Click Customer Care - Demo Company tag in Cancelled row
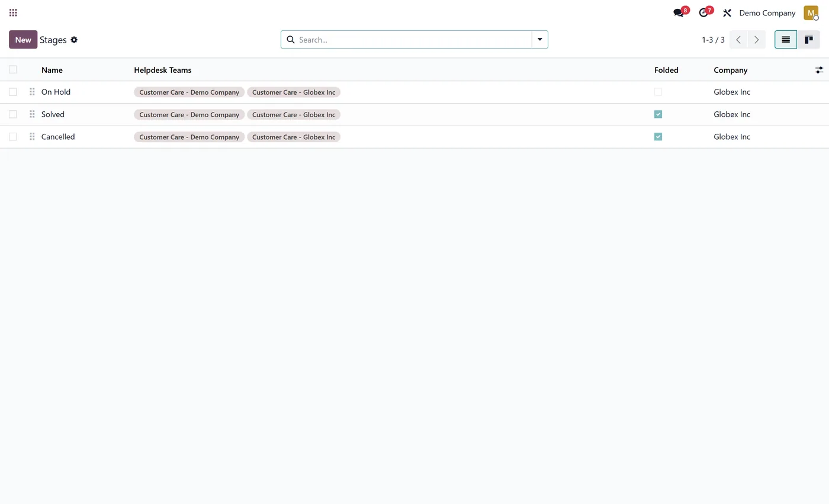The width and height of the screenshot is (829, 504). click(x=189, y=137)
